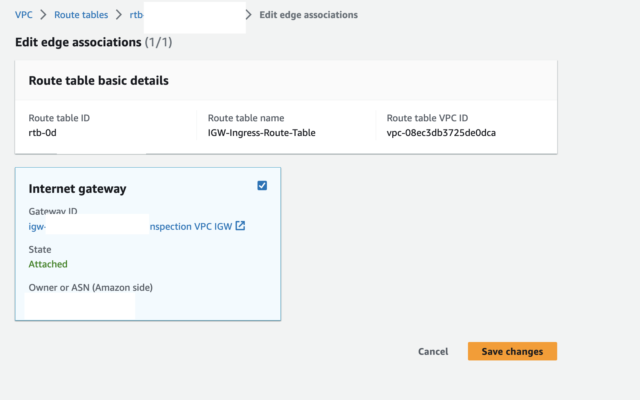Click the rtb-0d route table ID value
640x400 pixels.
pyautogui.click(x=42, y=133)
